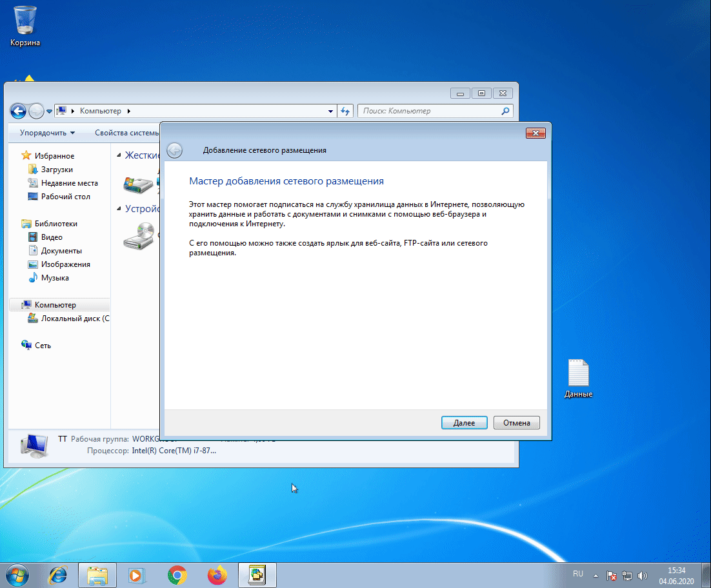Refresh the Explorer view

coord(346,111)
